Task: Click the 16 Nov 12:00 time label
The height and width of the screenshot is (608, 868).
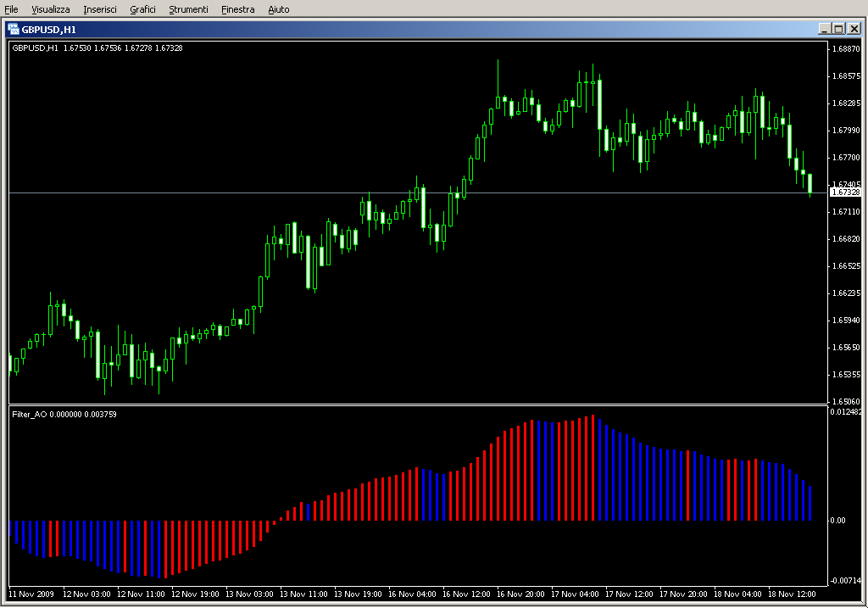Action: coord(466,594)
